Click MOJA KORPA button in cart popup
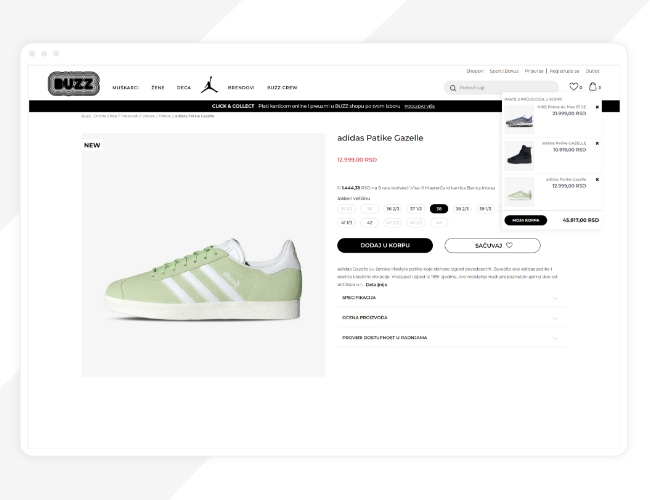 coord(526,220)
